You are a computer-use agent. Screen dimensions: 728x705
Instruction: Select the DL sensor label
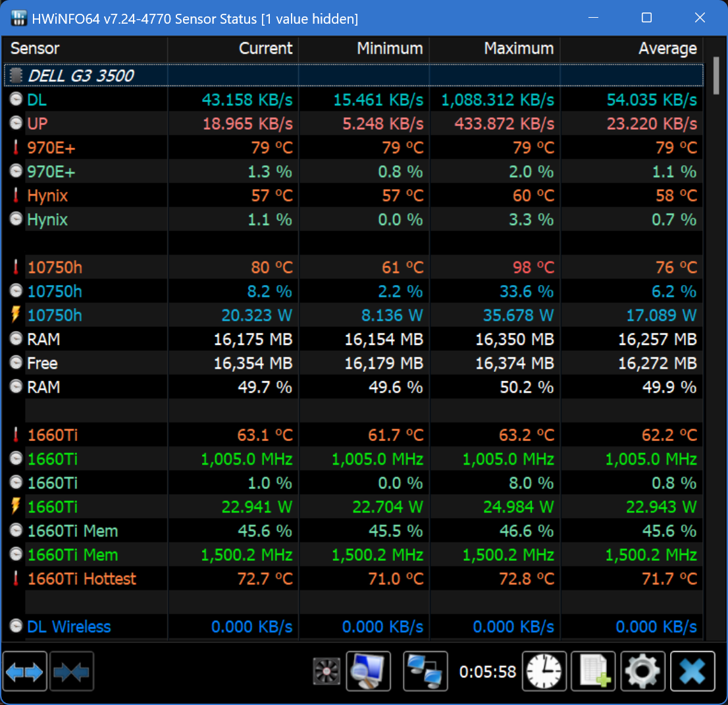37,100
